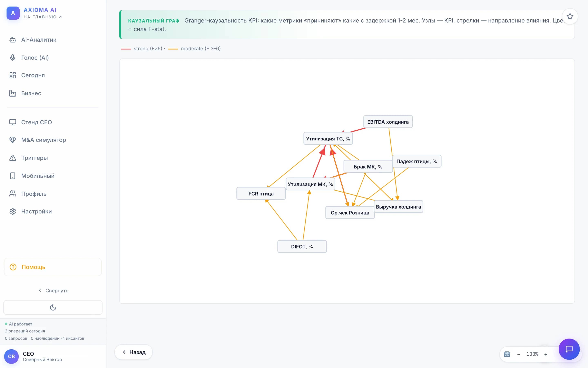Select the Выручка холдинга node

coord(399,207)
